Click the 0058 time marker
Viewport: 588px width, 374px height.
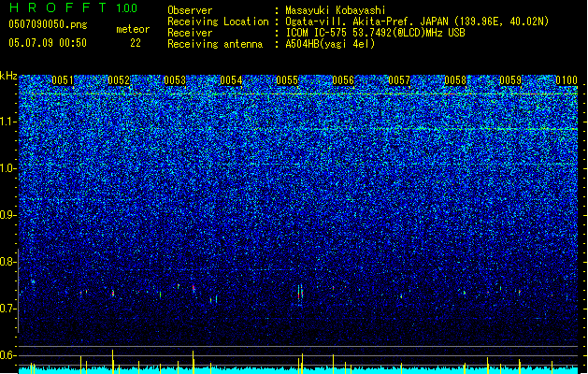pos(455,80)
